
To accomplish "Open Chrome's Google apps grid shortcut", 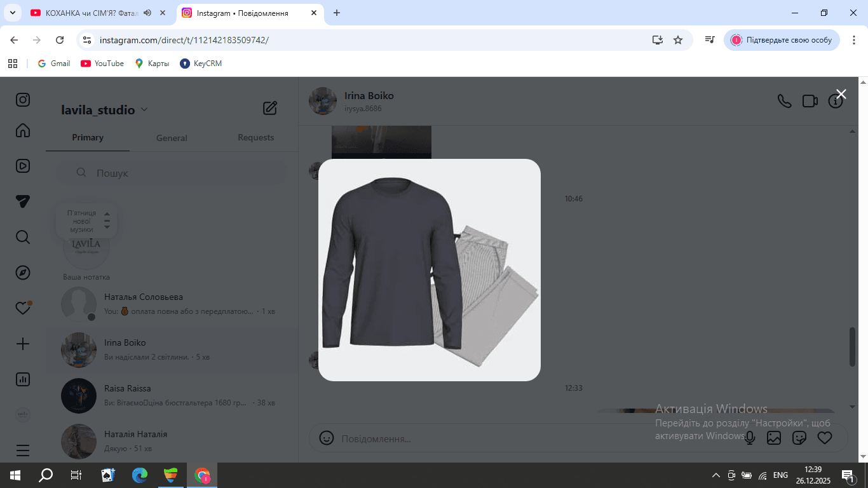I will coord(13,64).
